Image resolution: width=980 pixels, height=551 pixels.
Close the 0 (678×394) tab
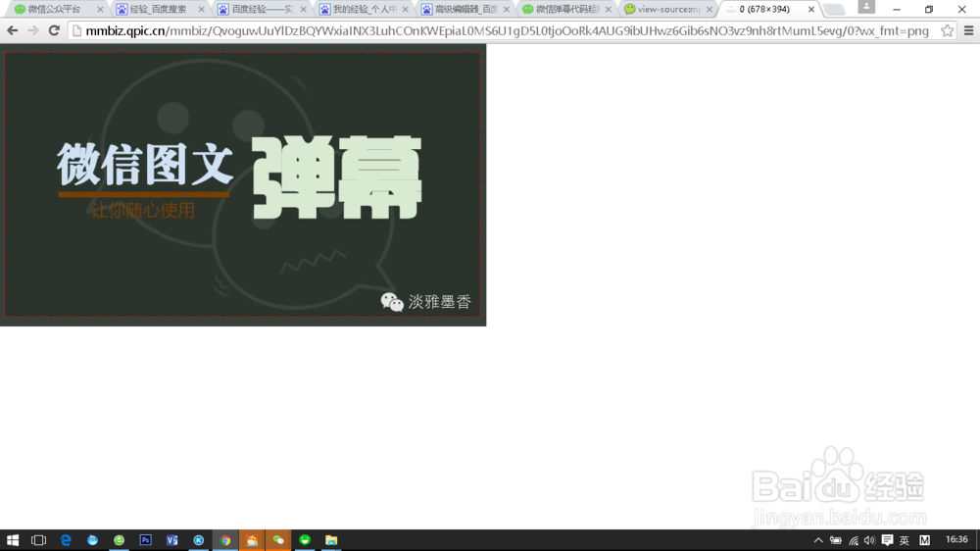pyautogui.click(x=811, y=10)
